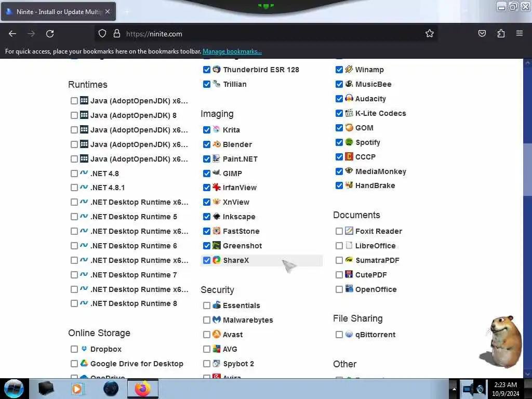Click the AVG icon
Viewport: 532px width, 399px height.
217,349
